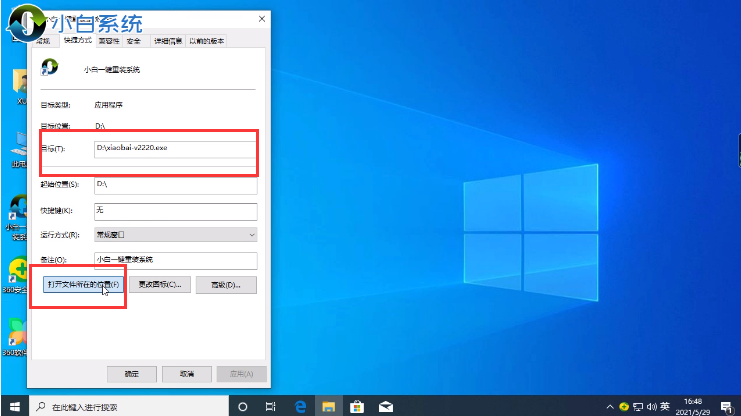Click the 更改图标 (Change Icon) button
This screenshot has height=416, width=741.
159,285
